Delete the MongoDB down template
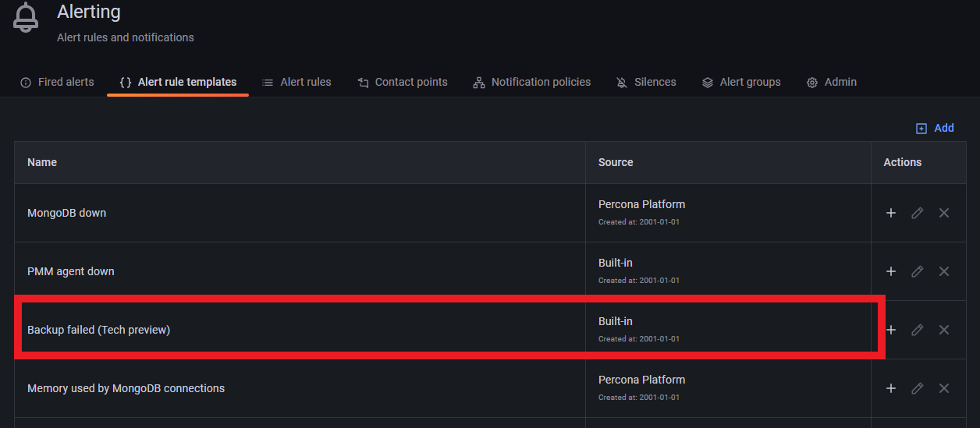 (944, 213)
